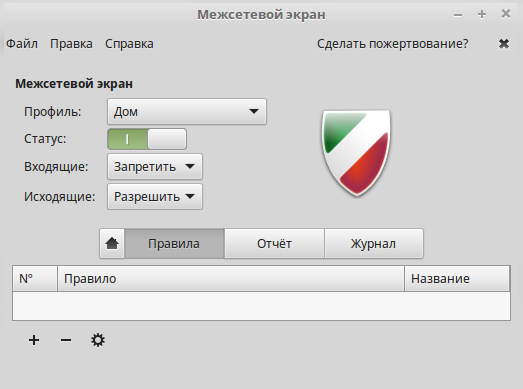Toggle the firewall Статус switch

coord(147,139)
